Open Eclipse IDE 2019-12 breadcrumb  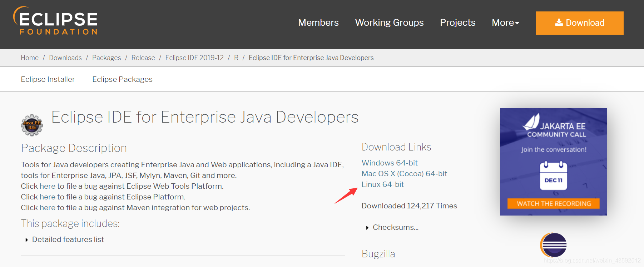tap(194, 58)
